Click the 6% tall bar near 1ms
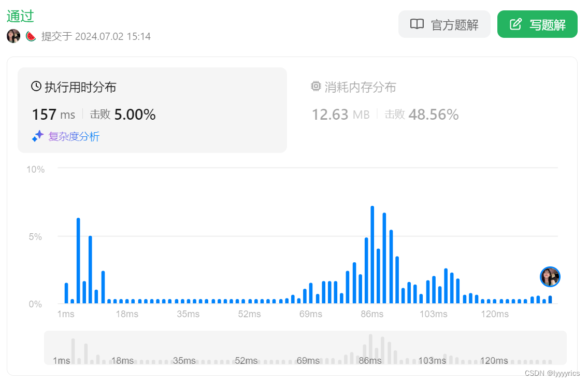The image size is (588, 382). coord(78,259)
